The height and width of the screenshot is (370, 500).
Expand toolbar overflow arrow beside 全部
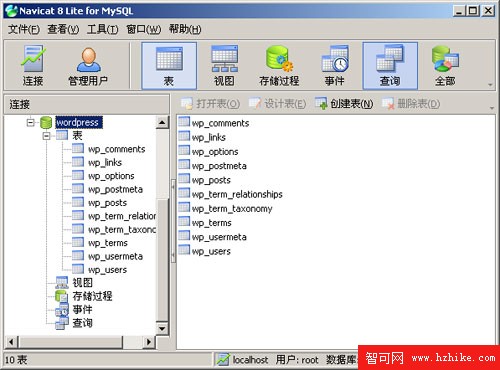point(490,85)
